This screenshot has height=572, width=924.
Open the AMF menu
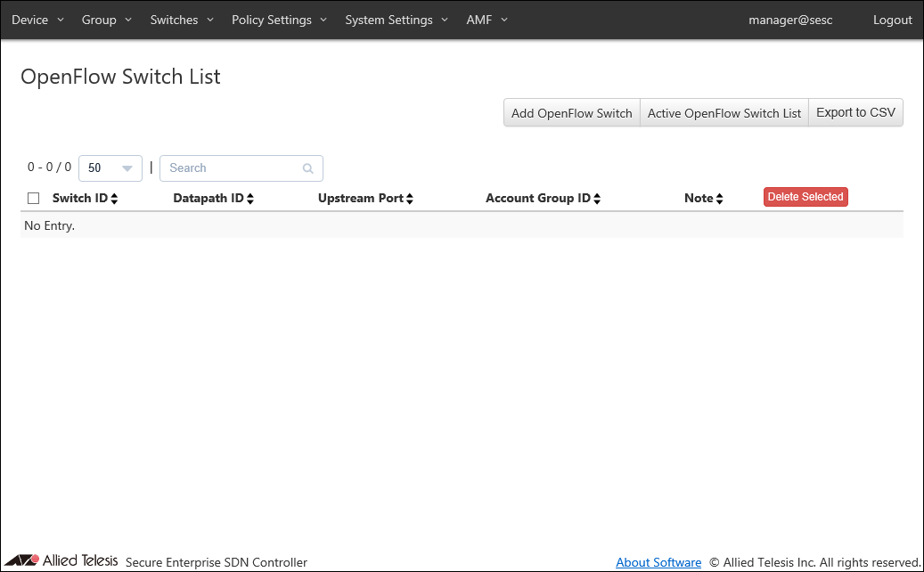point(487,20)
